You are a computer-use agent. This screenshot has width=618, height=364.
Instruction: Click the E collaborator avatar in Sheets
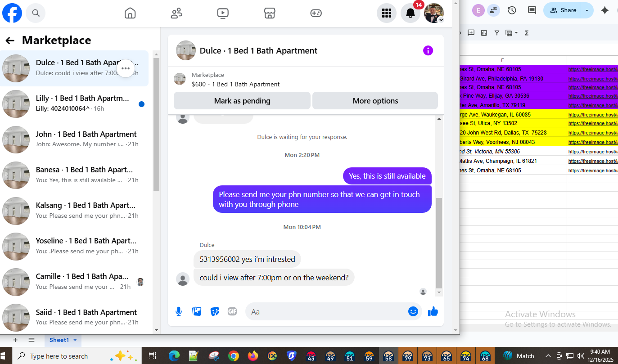click(x=478, y=10)
